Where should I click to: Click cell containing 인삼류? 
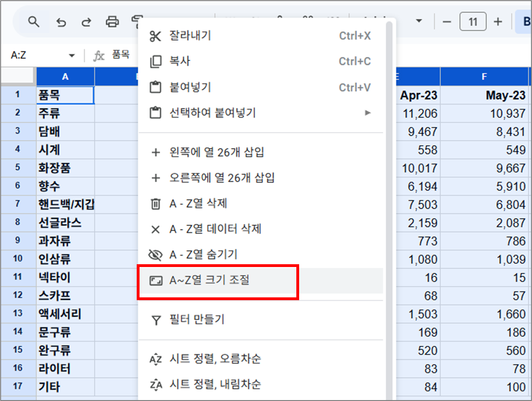[65, 259]
